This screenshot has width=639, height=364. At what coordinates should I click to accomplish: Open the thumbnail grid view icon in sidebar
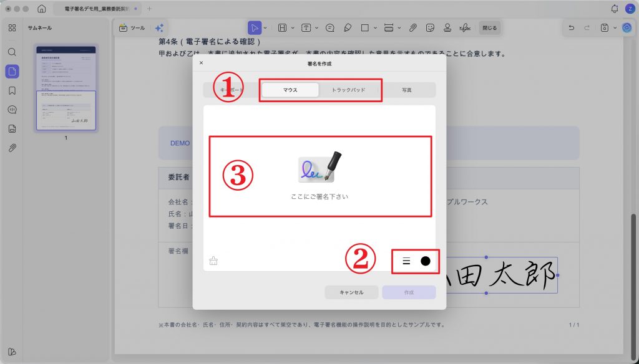click(x=12, y=27)
